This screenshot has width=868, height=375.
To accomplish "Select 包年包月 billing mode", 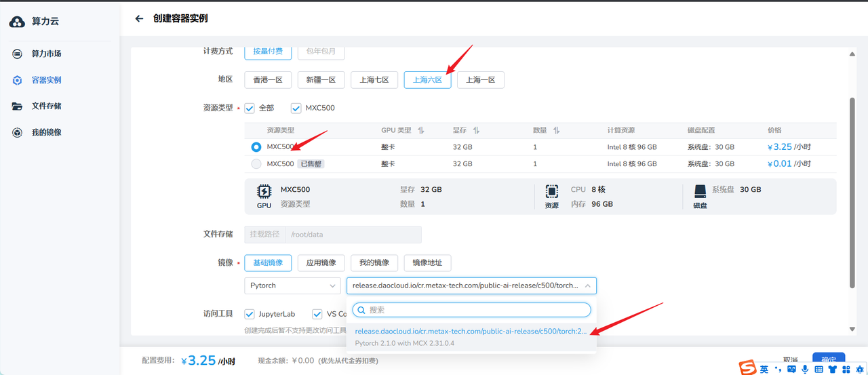I will coord(321,52).
